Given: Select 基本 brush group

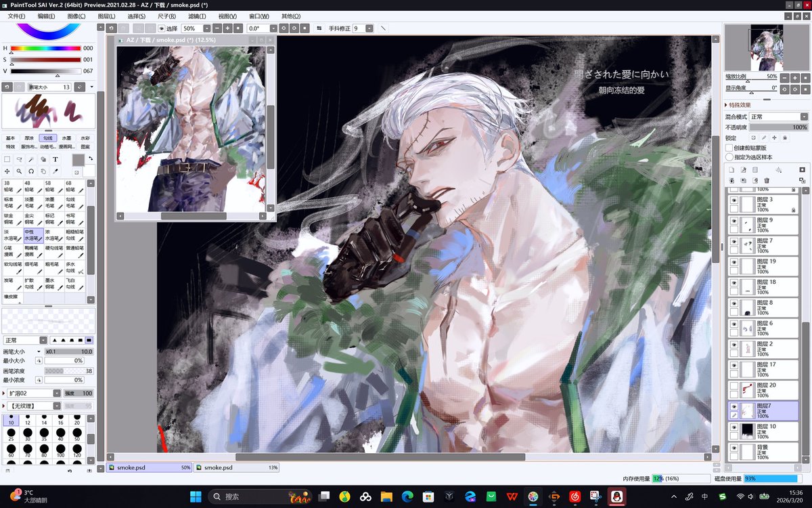Looking at the screenshot, I should [10, 137].
